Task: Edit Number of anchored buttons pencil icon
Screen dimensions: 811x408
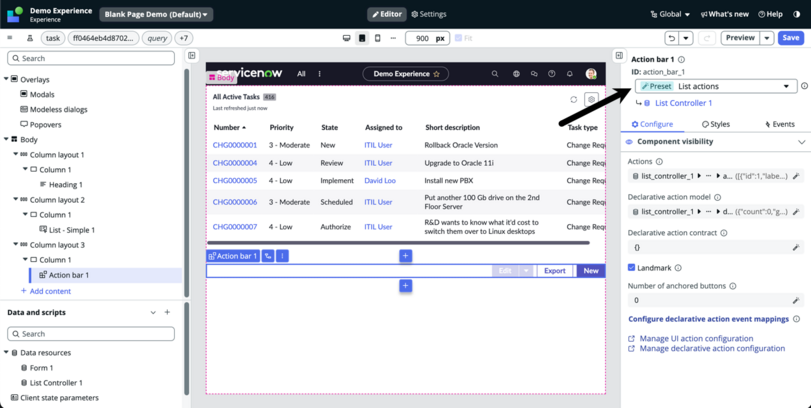Action: tap(796, 300)
